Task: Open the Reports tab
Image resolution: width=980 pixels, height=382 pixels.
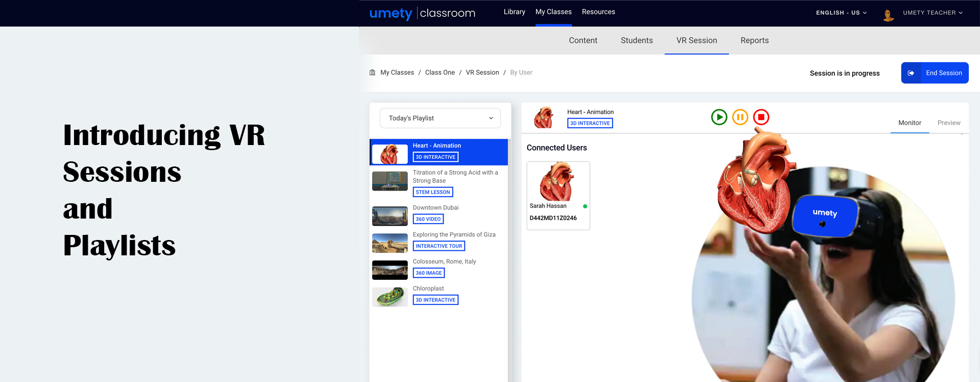Action: [x=754, y=40]
